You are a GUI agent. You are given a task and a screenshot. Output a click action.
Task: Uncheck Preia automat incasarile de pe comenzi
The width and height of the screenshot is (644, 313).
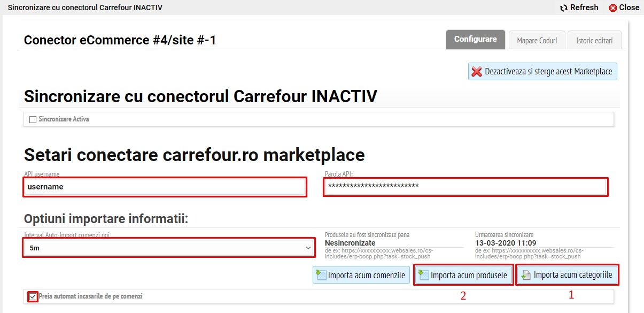tap(33, 296)
